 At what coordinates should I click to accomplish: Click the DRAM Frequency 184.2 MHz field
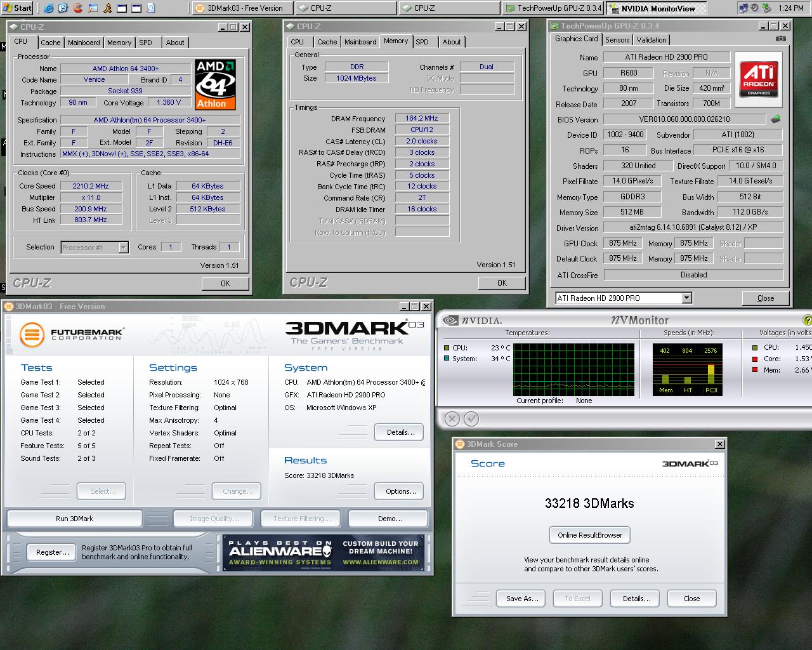[x=422, y=118]
